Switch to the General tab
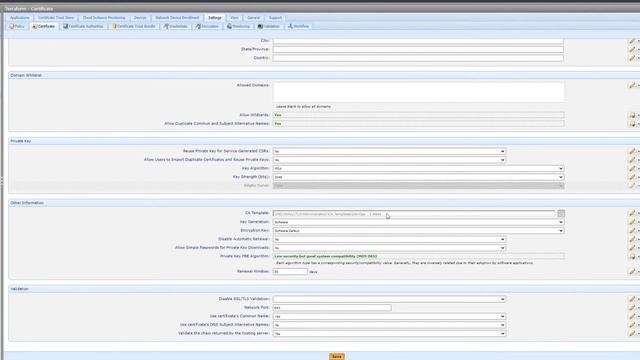Viewport: 640px width, 360px height. [253, 18]
